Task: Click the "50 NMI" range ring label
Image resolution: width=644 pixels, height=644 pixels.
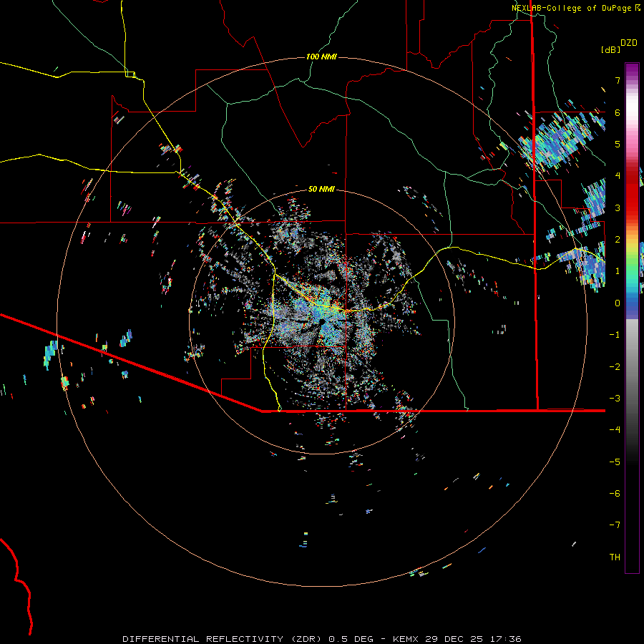Action: [x=321, y=189]
